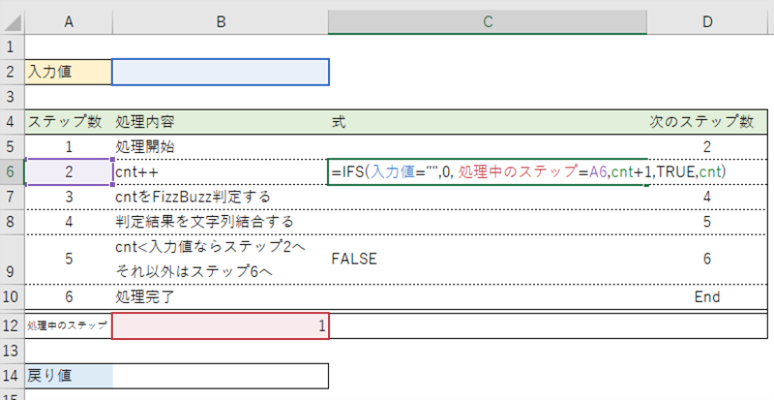Click the red 処理中のステップ value cell
The height and width of the screenshot is (400, 774).
[220, 326]
